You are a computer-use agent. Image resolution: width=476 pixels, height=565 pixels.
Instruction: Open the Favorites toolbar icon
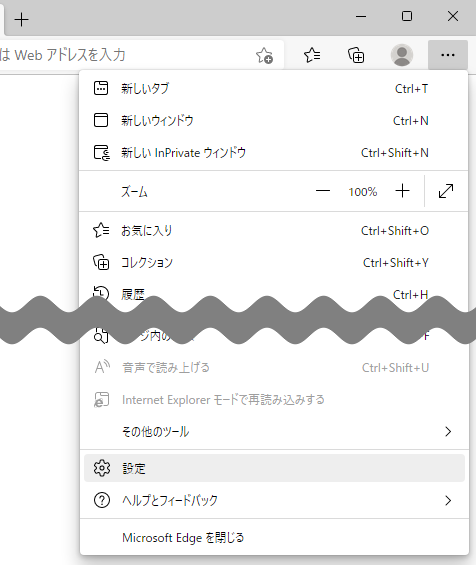pos(312,55)
